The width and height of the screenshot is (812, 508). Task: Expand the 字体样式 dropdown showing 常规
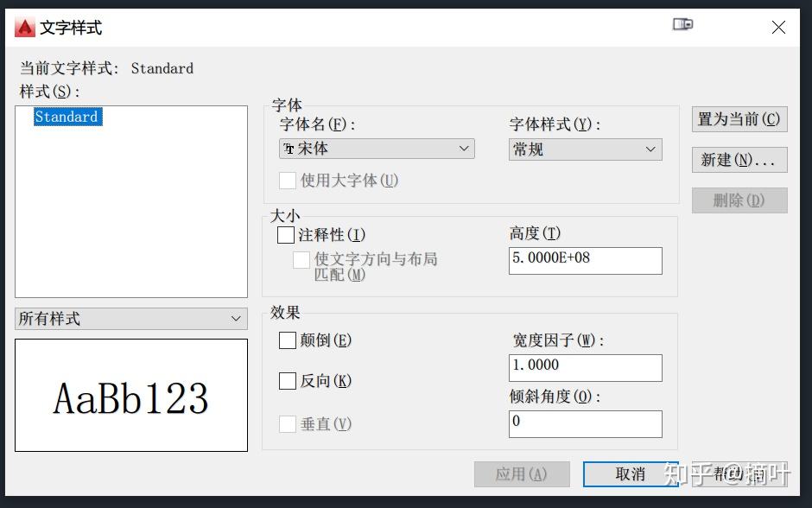point(585,149)
